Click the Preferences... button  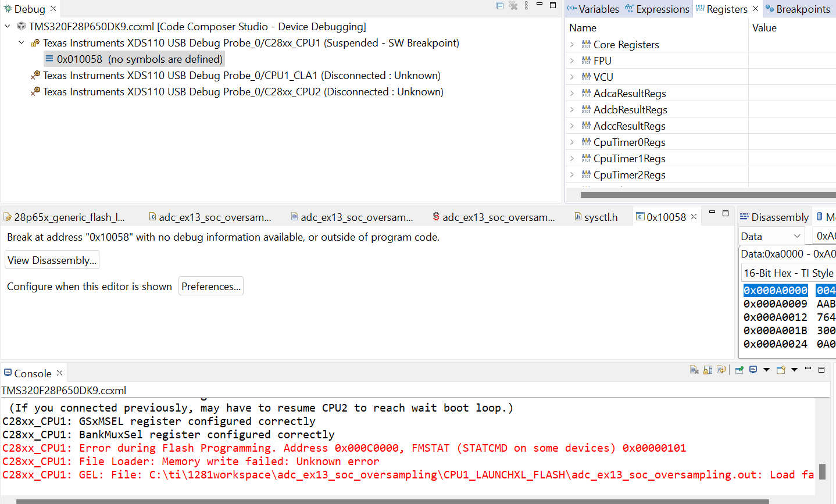pyautogui.click(x=210, y=286)
